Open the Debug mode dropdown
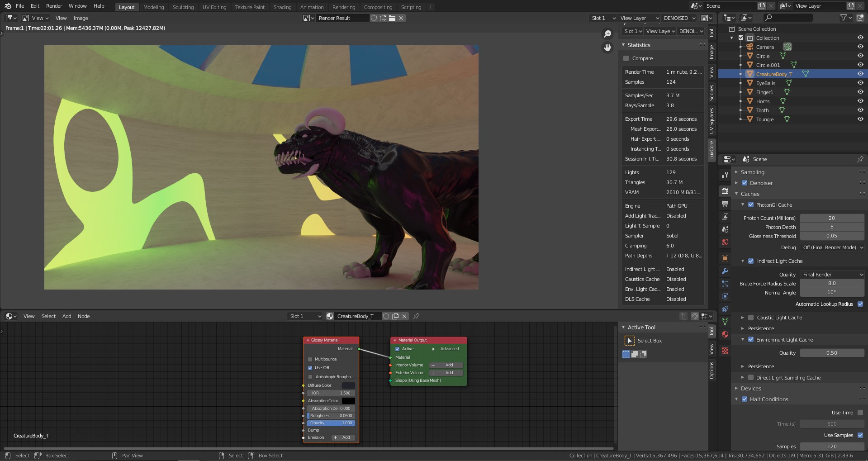The image size is (868, 461). click(832, 247)
